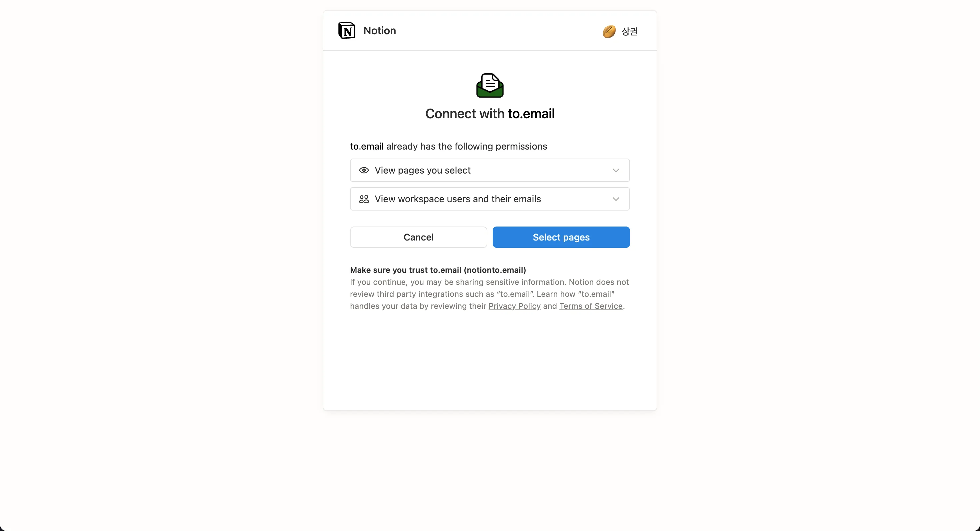Click the blue Select pages button

[x=561, y=237]
